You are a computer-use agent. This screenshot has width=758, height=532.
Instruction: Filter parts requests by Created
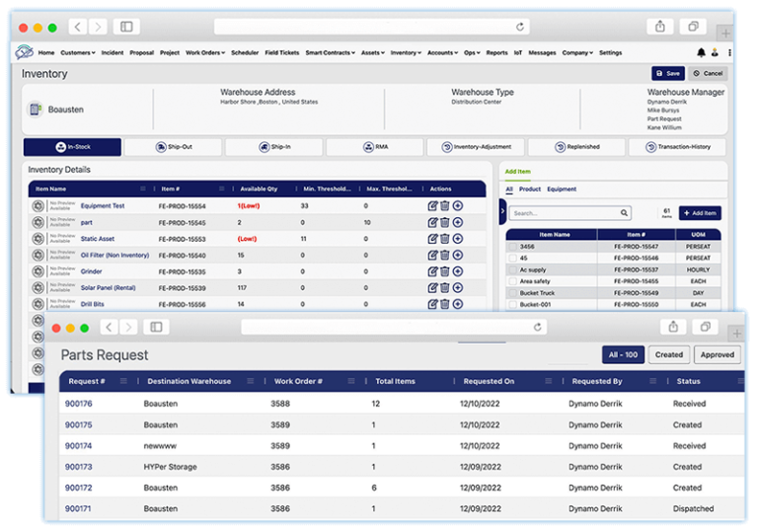pyautogui.click(x=669, y=355)
